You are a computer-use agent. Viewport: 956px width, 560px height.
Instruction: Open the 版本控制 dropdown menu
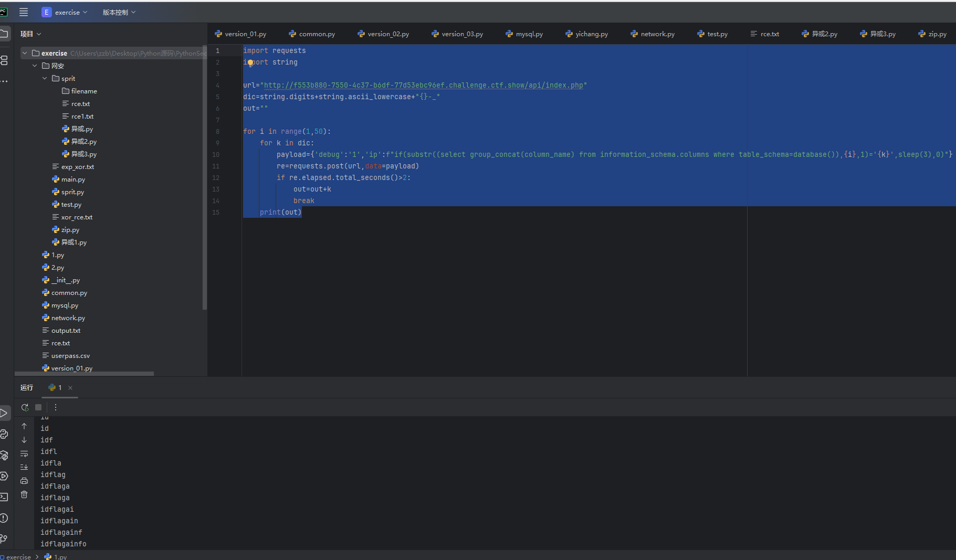119,12
